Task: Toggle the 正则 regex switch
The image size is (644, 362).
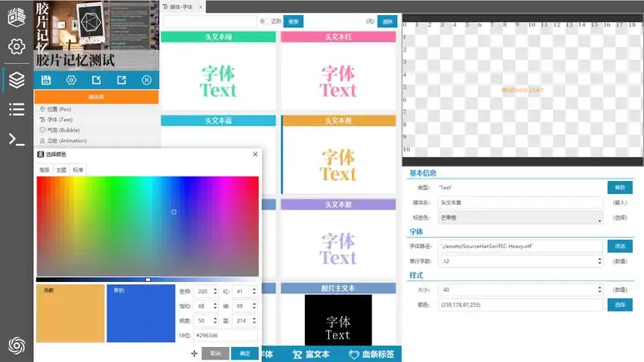Action: [x=263, y=22]
